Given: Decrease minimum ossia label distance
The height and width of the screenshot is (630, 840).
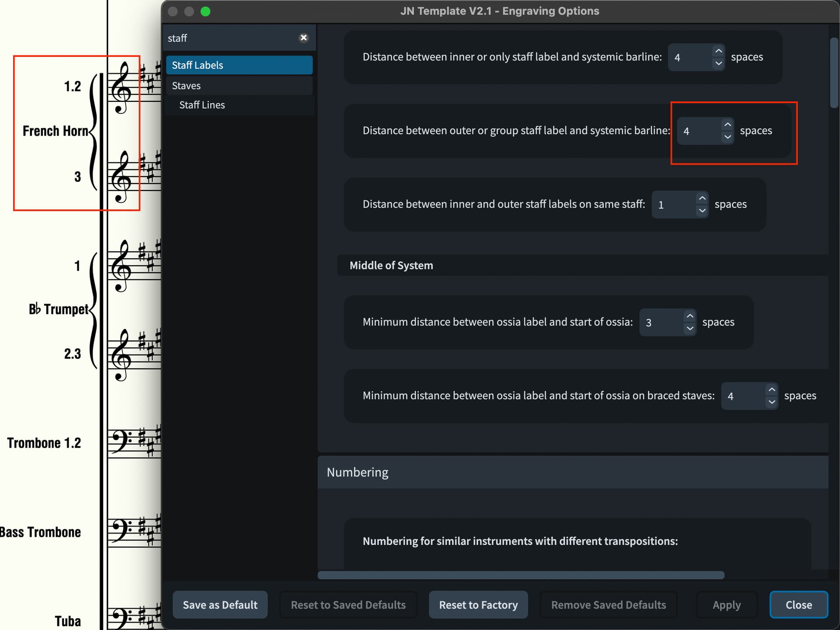Looking at the screenshot, I should pyautogui.click(x=690, y=328).
